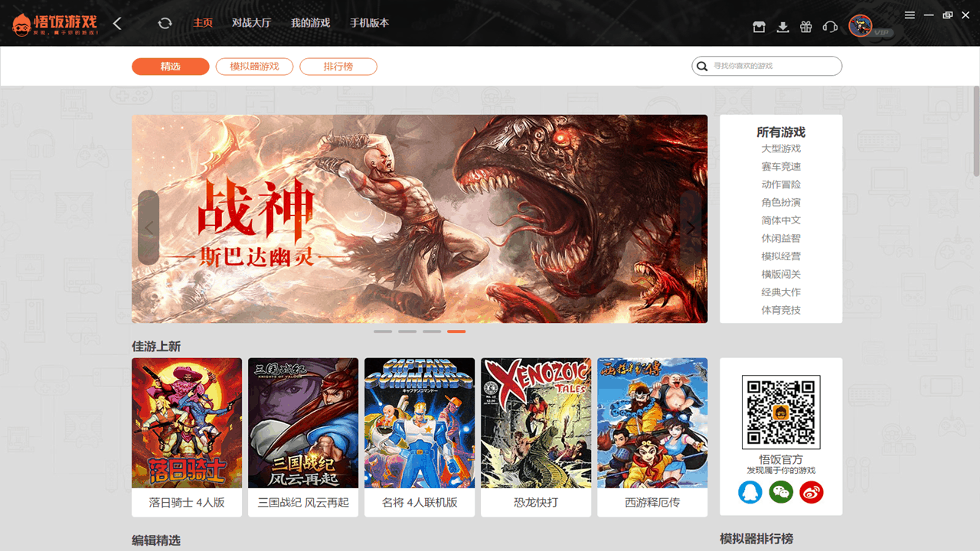Click the 编辑精选 section heading
Screen dimensions: 980x551
pyautogui.click(x=156, y=540)
